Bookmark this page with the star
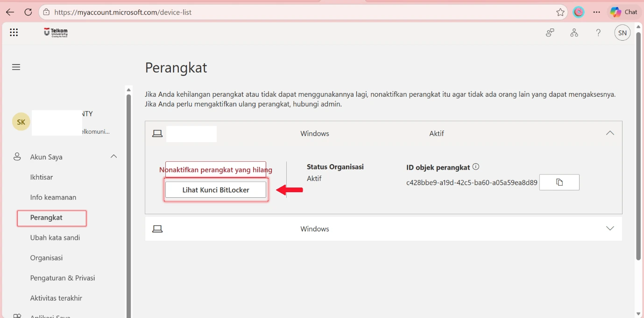Viewport: 644px width, 318px height. coord(560,12)
